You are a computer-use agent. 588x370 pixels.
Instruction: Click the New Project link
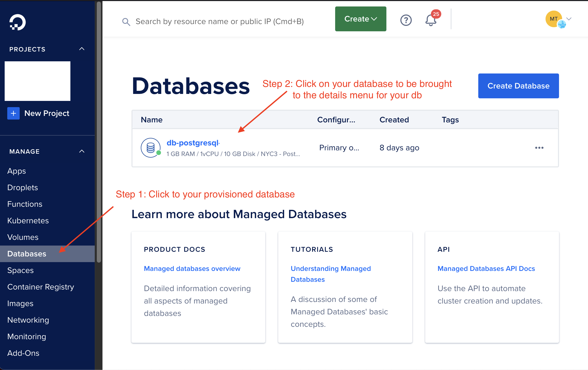tap(47, 113)
